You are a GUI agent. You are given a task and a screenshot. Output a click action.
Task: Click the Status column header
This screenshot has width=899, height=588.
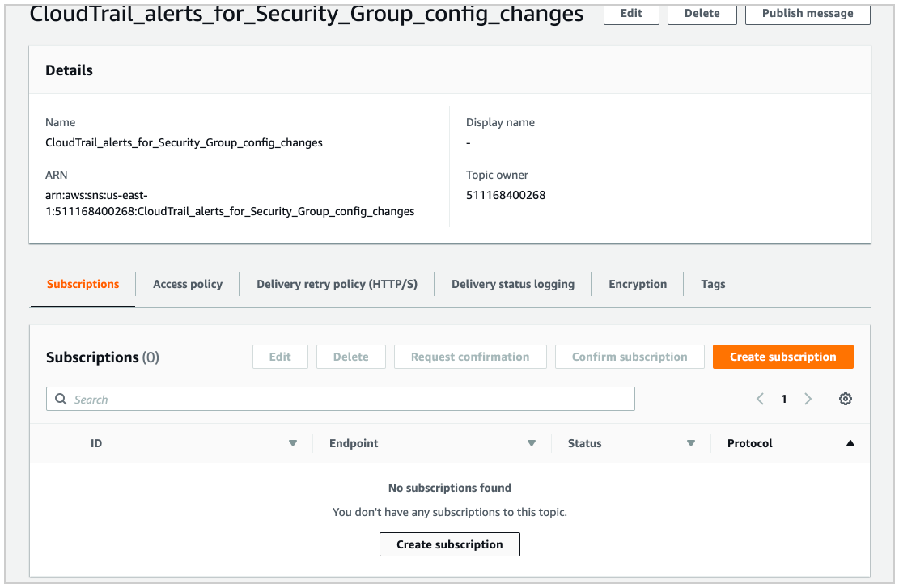click(585, 443)
